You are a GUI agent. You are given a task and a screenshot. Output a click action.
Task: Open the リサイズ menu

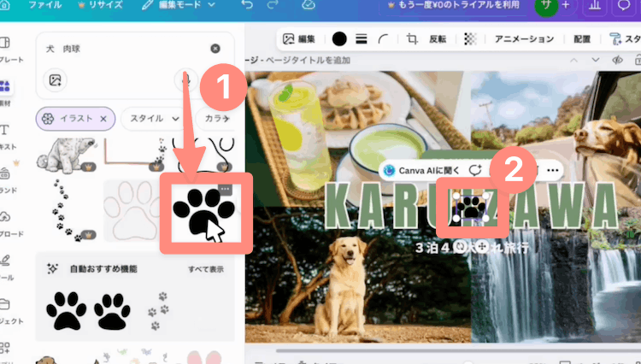coord(100,5)
